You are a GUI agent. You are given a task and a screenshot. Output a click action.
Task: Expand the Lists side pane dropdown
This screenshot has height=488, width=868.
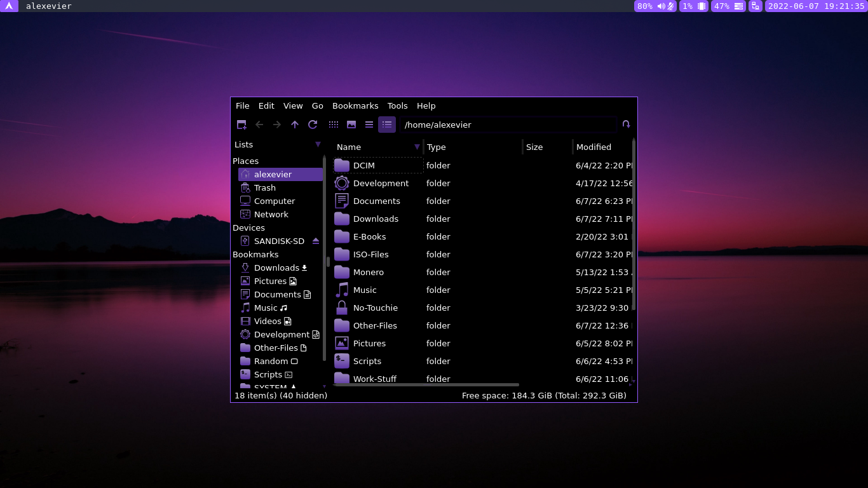pos(318,145)
